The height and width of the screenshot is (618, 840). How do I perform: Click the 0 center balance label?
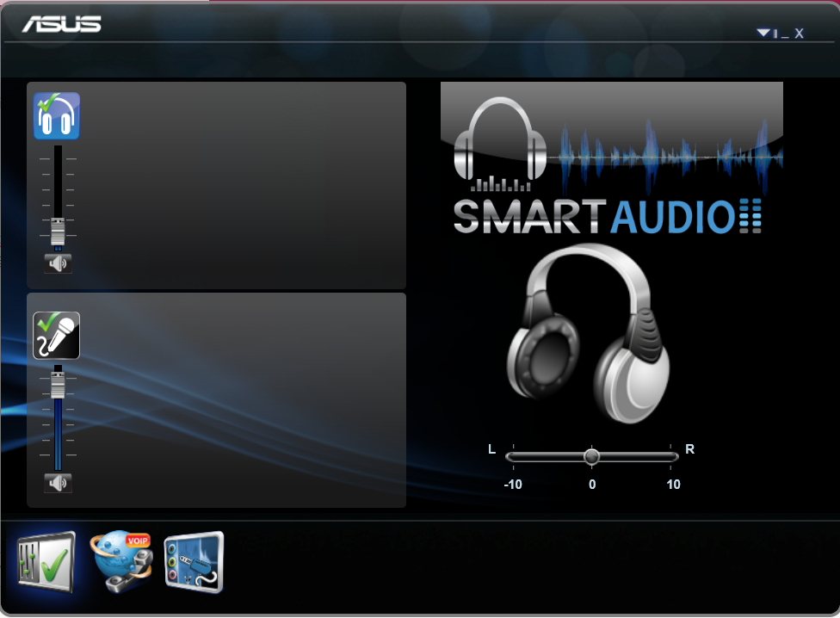[x=592, y=484]
